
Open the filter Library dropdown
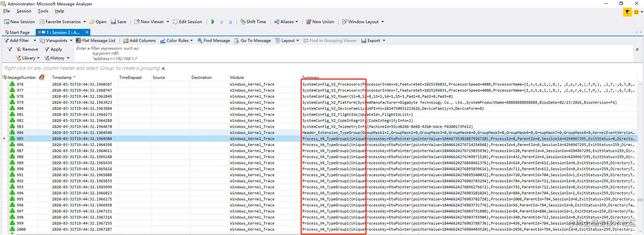(28, 58)
